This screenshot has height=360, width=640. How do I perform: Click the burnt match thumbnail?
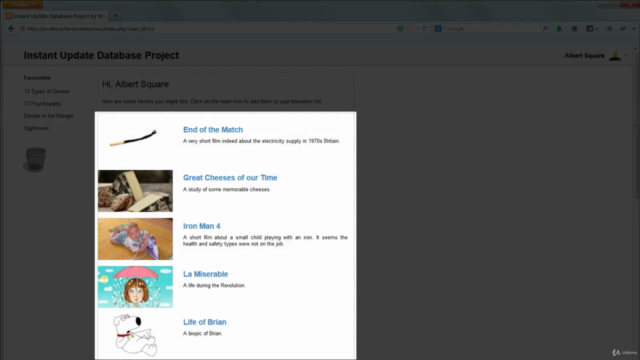point(133,138)
